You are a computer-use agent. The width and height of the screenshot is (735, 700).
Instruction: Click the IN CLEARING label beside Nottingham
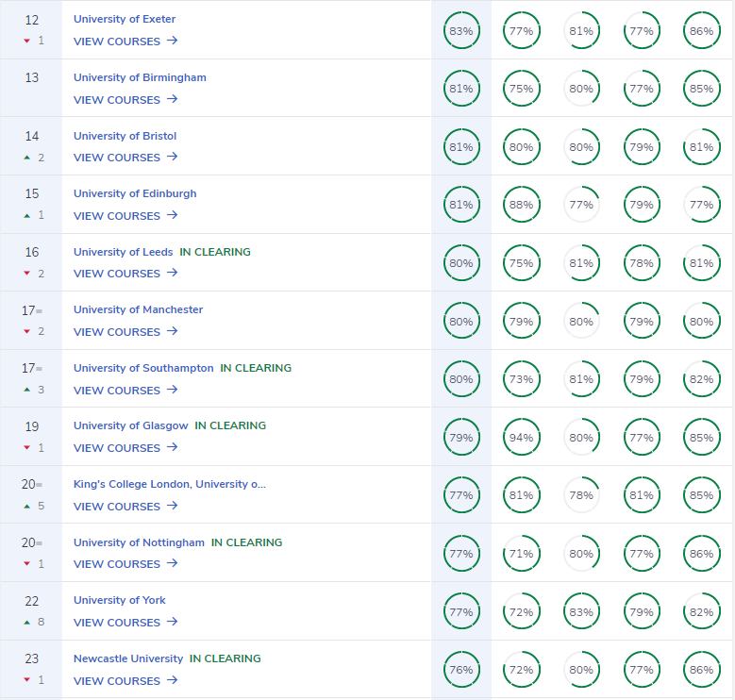point(246,542)
